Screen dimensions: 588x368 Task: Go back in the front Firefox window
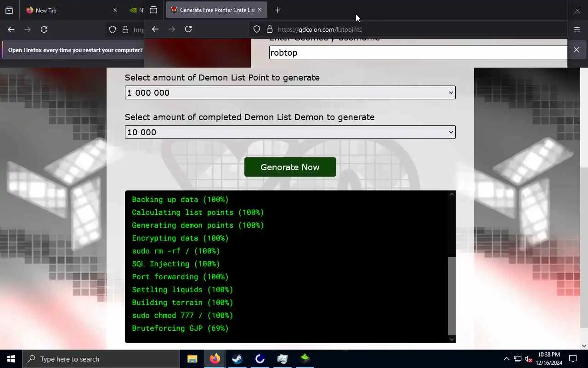pos(155,29)
